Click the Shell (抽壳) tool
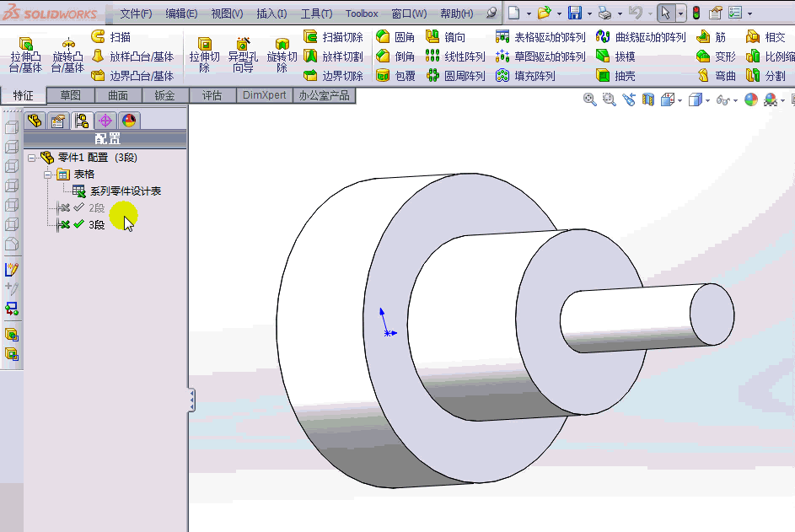The height and width of the screenshot is (532, 795). [615, 76]
